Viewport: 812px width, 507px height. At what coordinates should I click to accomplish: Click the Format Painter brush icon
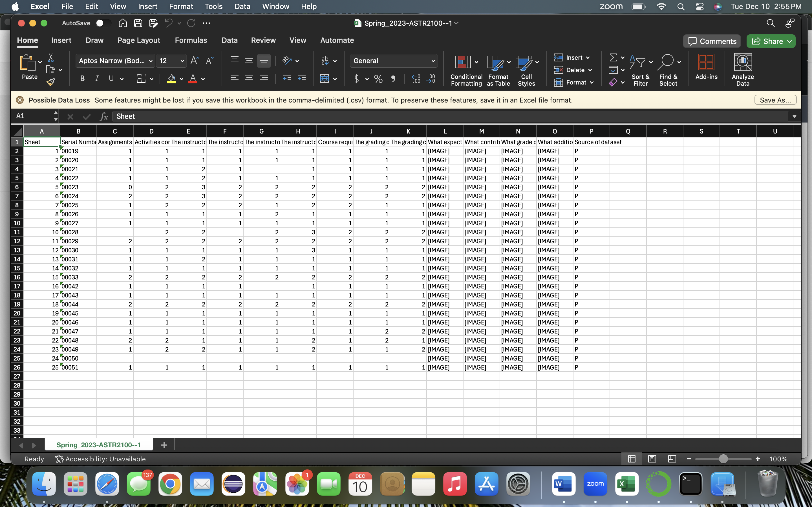[51, 82]
